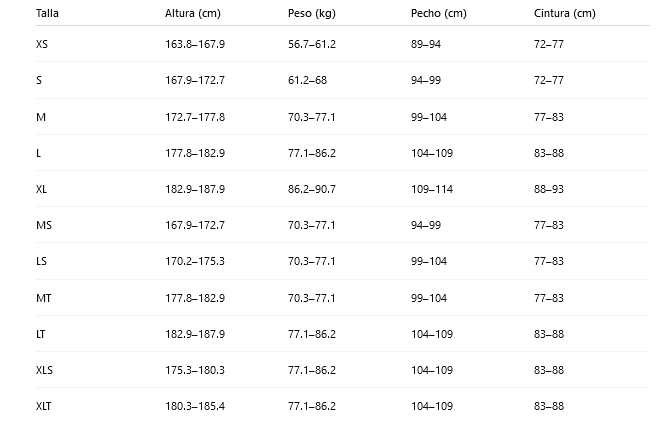Screen dimensions: 664x436
Task: Select the LT size row label
Action: click(41, 334)
